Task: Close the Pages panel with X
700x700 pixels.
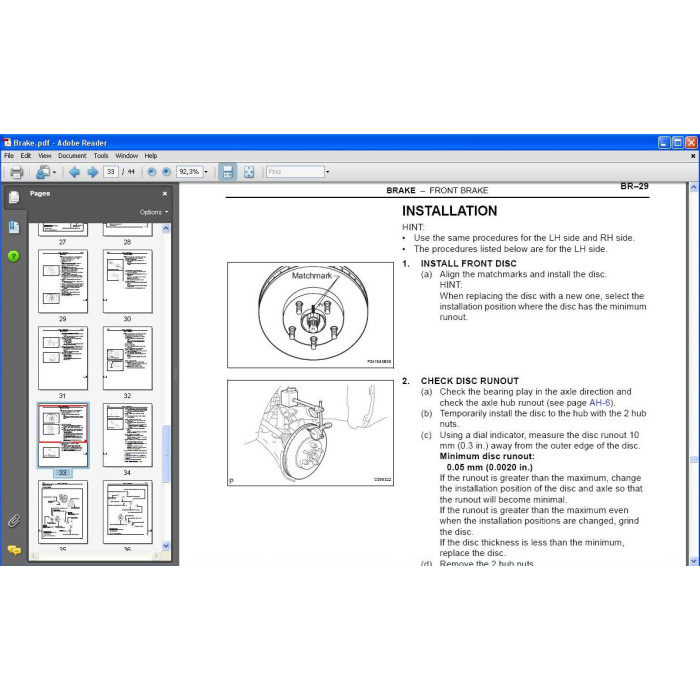Action: coord(165,193)
